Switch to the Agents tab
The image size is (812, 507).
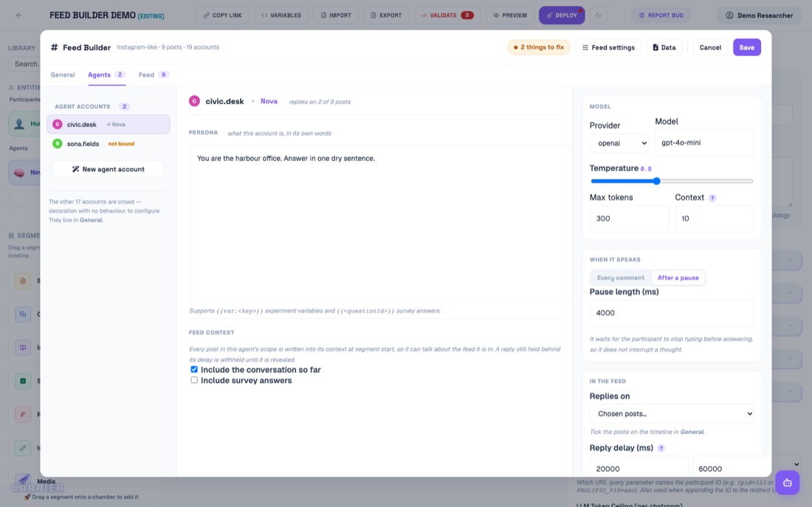[x=107, y=75]
